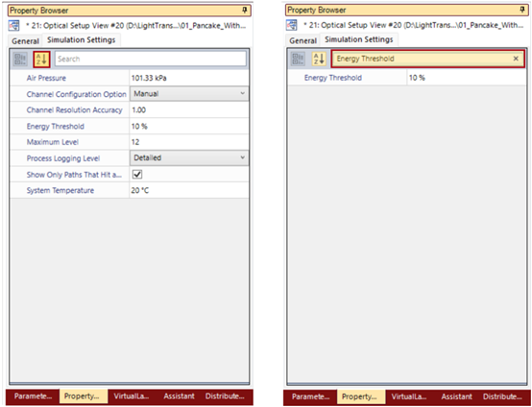Screen dimensions: 532x407
Task: Pin the left Property Browser panel
Action: click(244, 11)
